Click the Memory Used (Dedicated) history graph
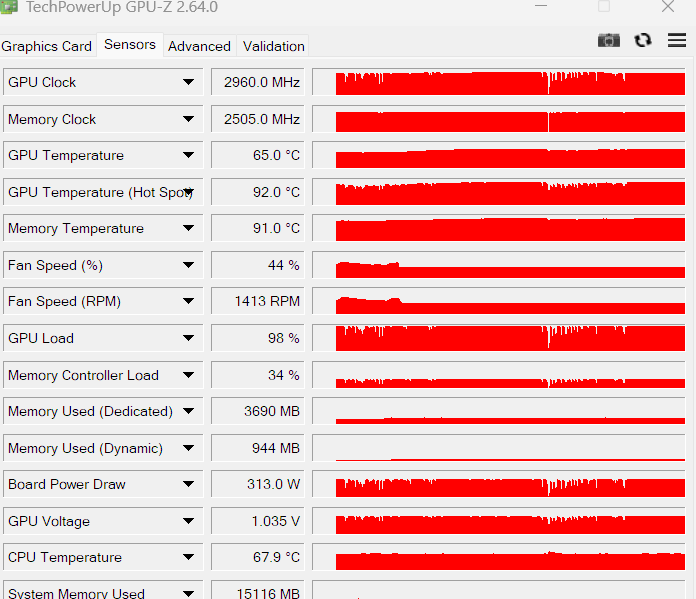696x599 pixels. pos(499,411)
